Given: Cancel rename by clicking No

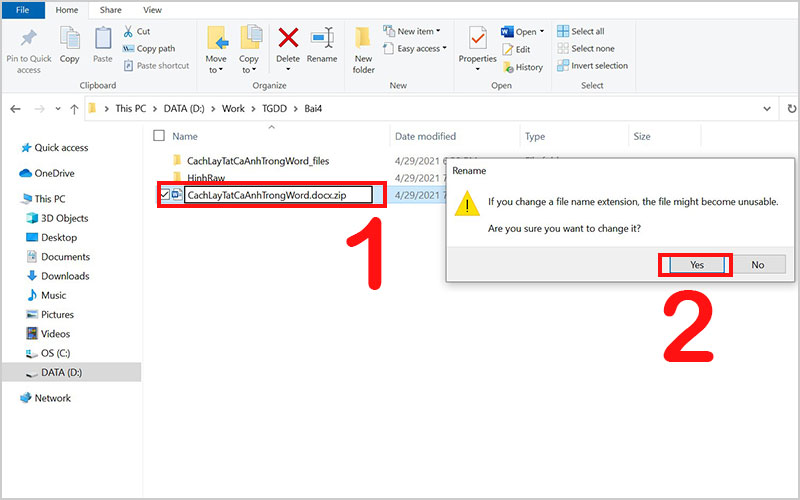Looking at the screenshot, I should click(757, 265).
